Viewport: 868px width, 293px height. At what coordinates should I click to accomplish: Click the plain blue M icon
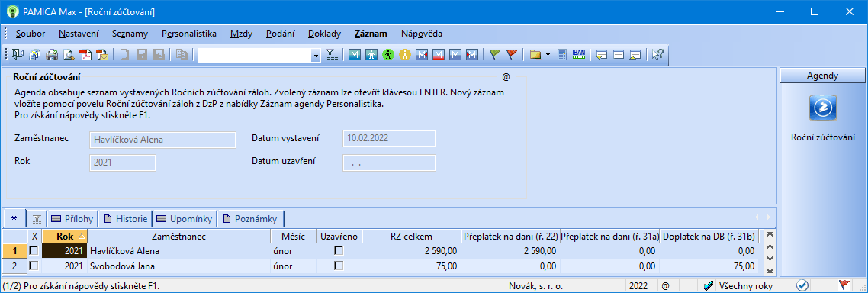pyautogui.click(x=455, y=54)
